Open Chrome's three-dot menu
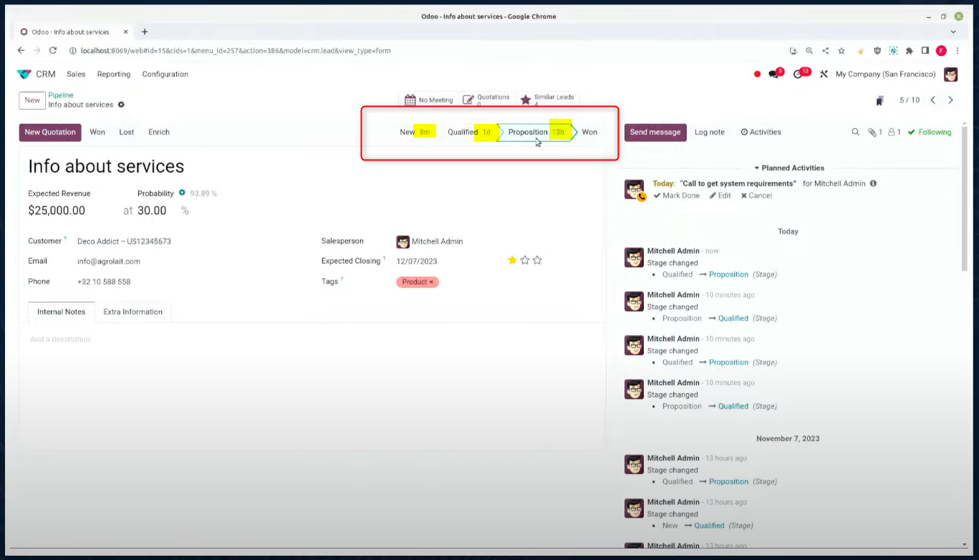This screenshot has width=979, height=560. click(x=958, y=51)
